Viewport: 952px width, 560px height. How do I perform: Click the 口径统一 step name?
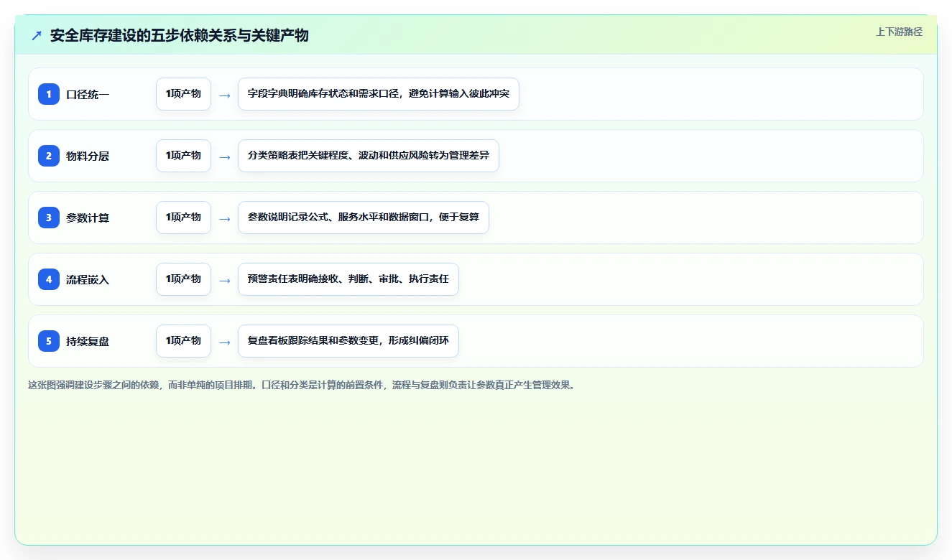click(x=88, y=94)
